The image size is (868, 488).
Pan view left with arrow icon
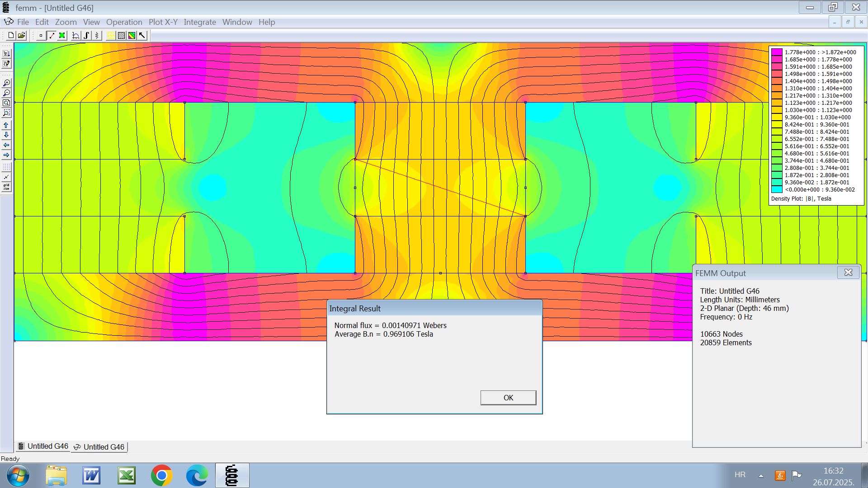(x=6, y=145)
